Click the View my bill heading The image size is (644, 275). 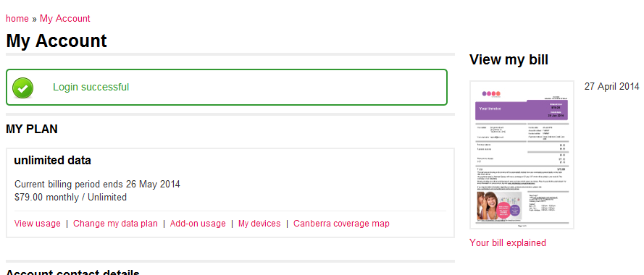pos(509,60)
